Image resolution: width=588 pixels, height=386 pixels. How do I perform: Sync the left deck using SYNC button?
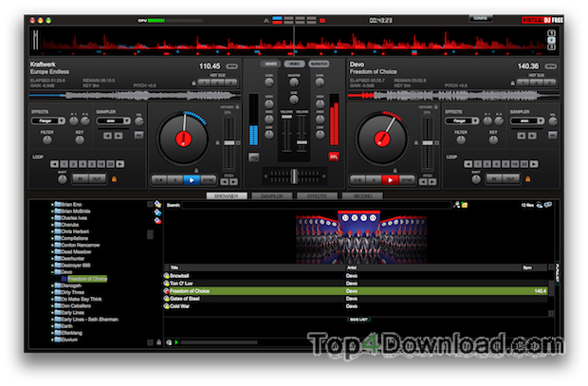point(208,180)
